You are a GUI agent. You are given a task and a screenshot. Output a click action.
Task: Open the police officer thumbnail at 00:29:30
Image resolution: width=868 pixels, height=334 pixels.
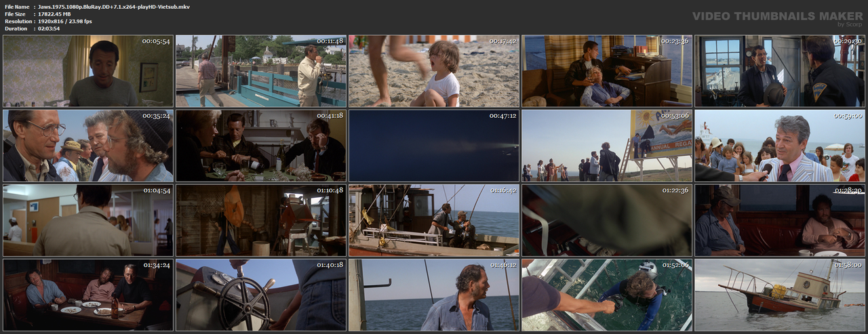pyautogui.click(x=780, y=71)
